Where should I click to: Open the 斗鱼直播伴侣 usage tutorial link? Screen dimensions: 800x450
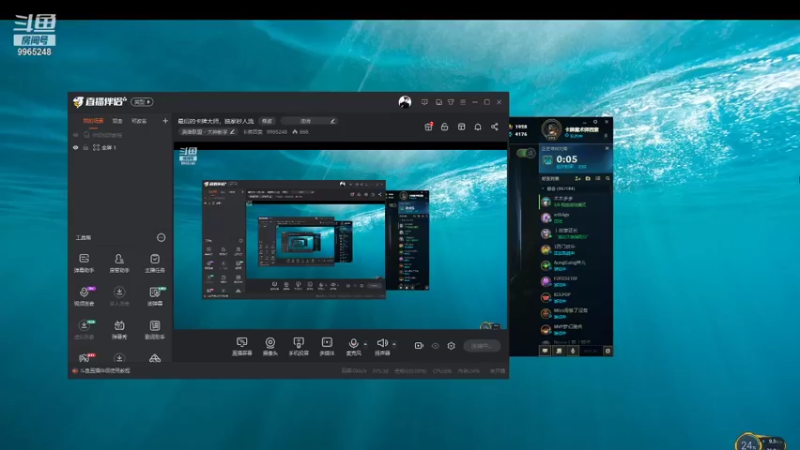[105, 371]
